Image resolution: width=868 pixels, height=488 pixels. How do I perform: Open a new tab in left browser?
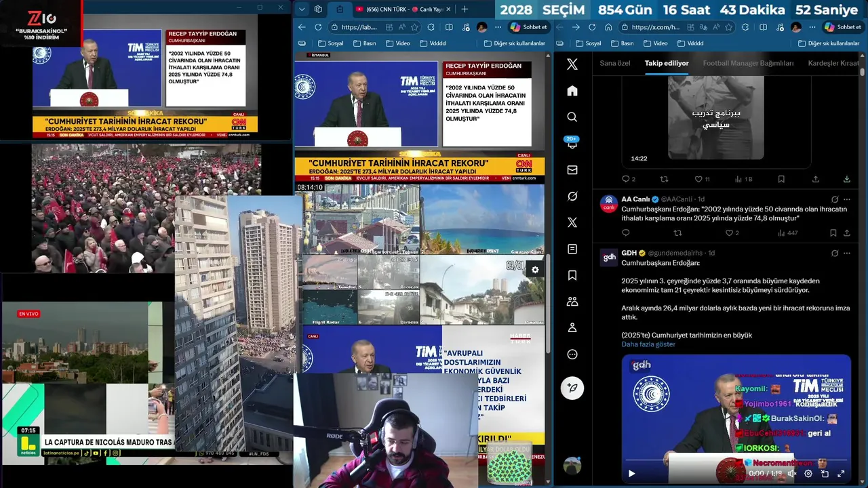coord(465,9)
